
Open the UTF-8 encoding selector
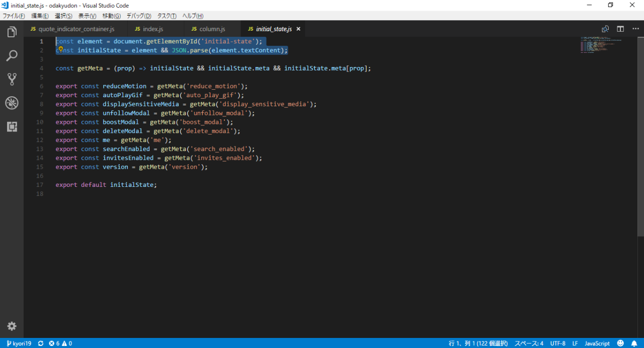point(557,343)
